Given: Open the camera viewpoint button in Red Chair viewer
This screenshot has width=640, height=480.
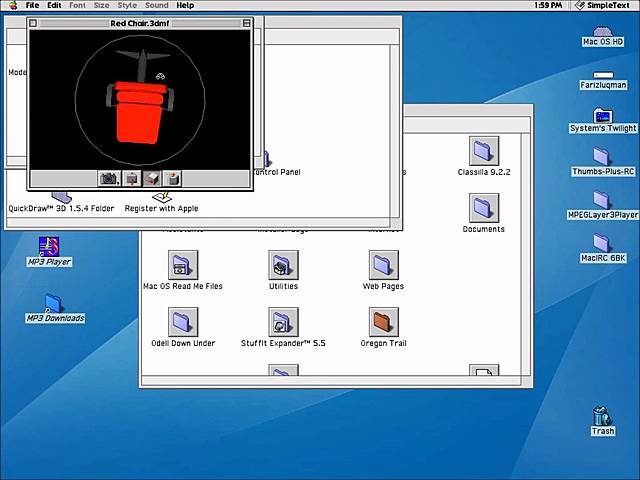Looking at the screenshot, I should pyautogui.click(x=109, y=179).
